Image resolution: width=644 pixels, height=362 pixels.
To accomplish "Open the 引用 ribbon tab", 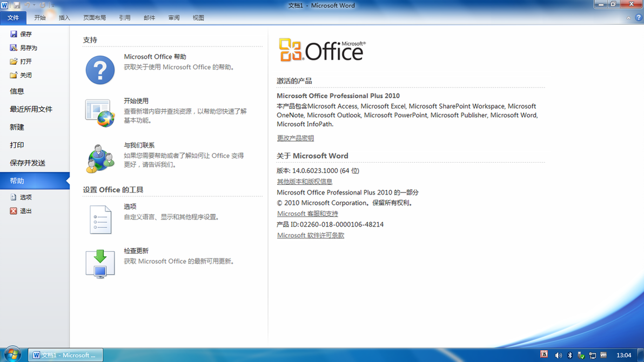I will pyautogui.click(x=125, y=18).
